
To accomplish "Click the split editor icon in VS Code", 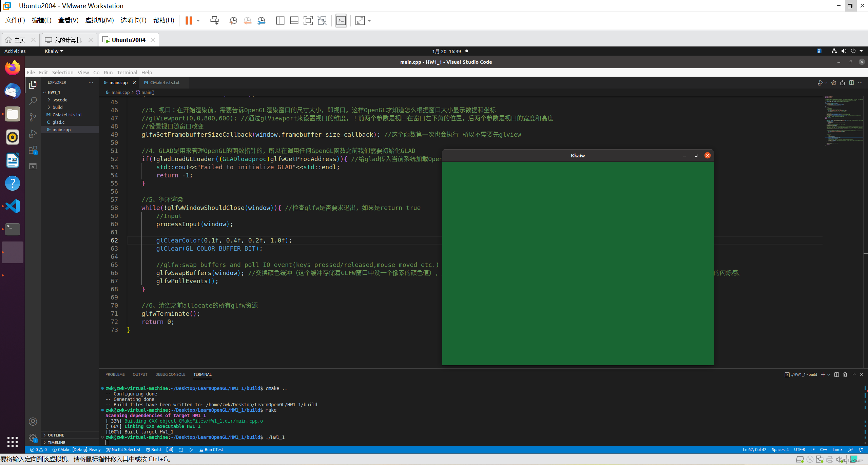I will (x=851, y=83).
